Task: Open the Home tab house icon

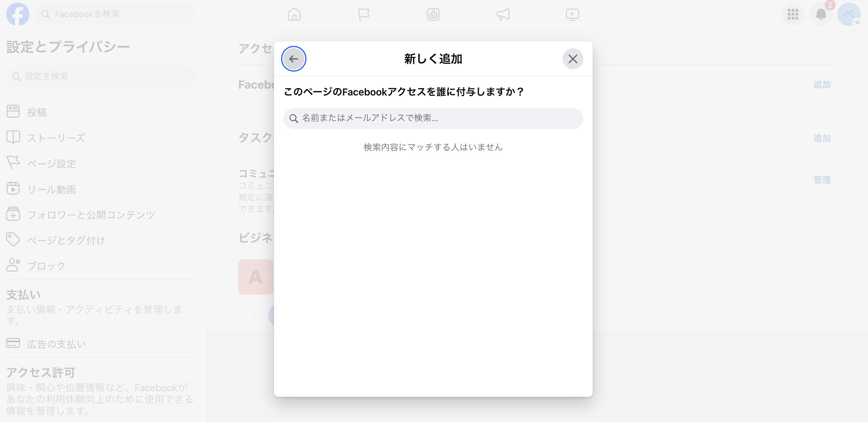Action: (293, 14)
